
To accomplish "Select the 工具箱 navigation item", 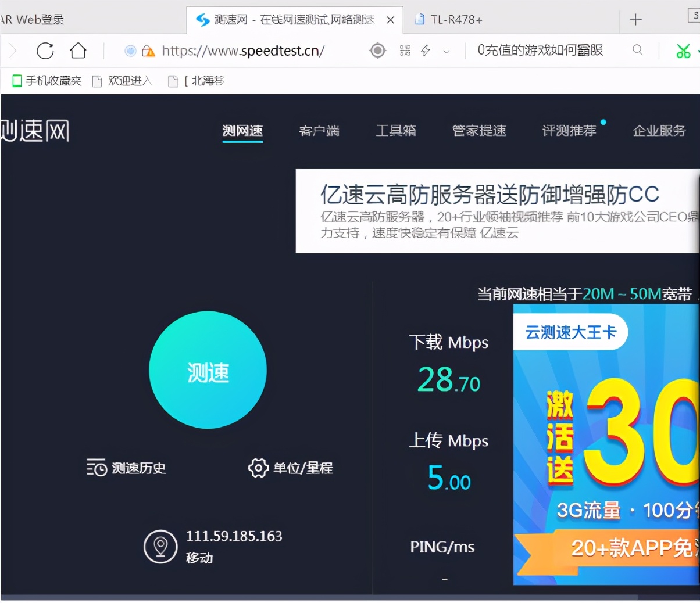I will 396,131.
